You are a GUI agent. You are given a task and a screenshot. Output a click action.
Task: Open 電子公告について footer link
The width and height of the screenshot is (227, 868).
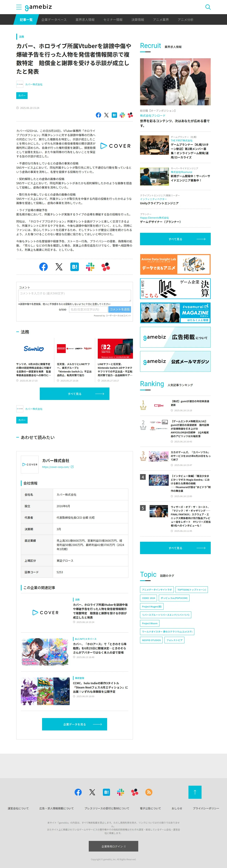click(150, 808)
